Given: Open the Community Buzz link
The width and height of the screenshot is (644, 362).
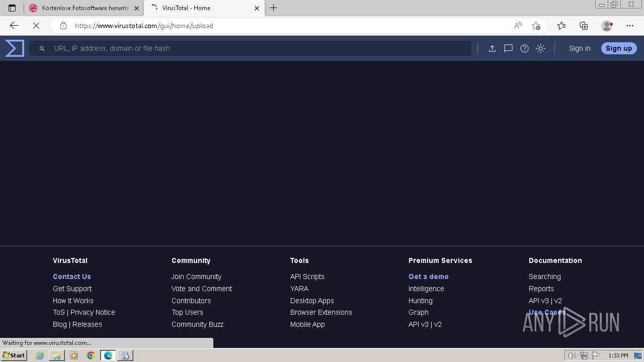Looking at the screenshot, I should pos(197,324).
